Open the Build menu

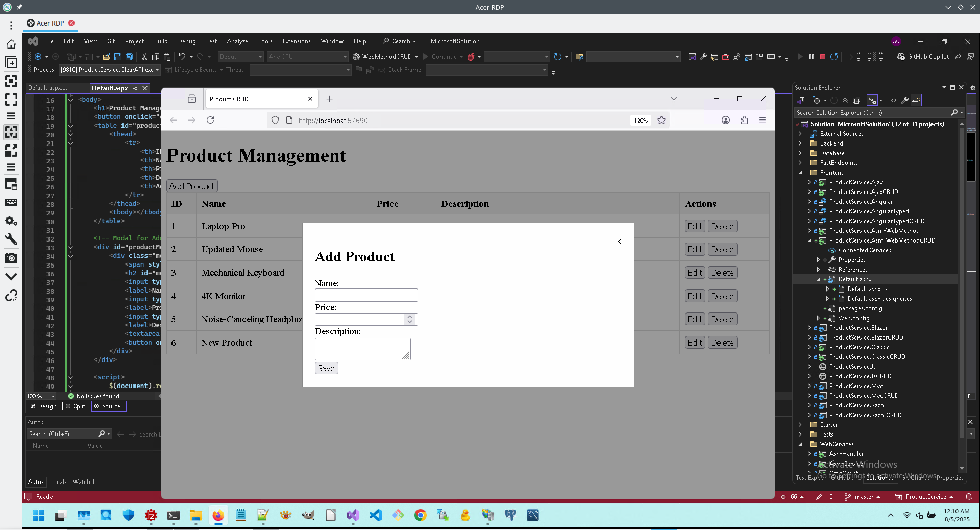pos(161,41)
